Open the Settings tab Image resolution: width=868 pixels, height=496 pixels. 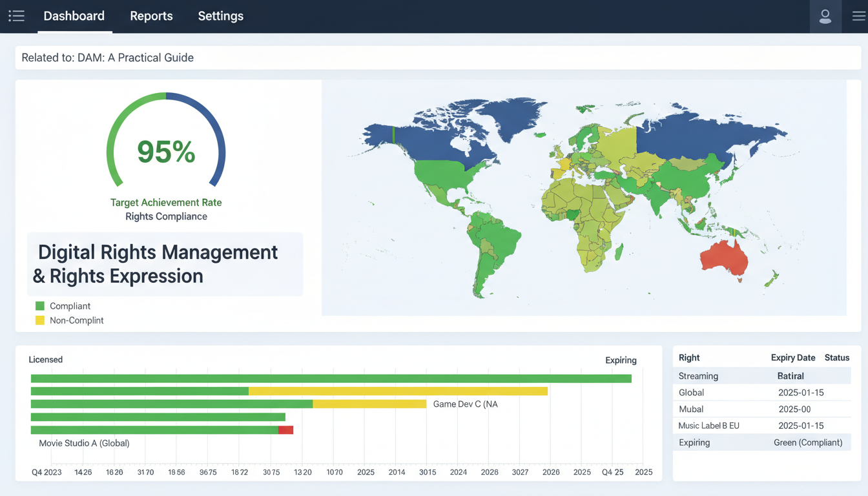click(220, 15)
